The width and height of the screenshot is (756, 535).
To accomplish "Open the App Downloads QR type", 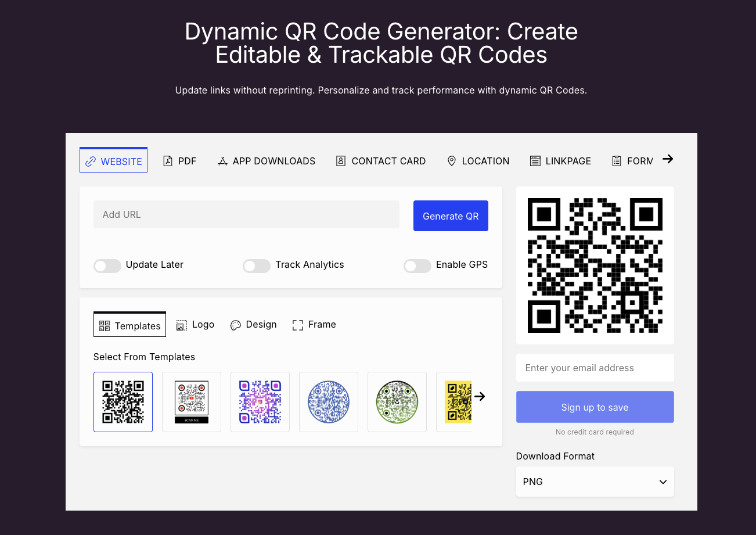I will tap(267, 161).
